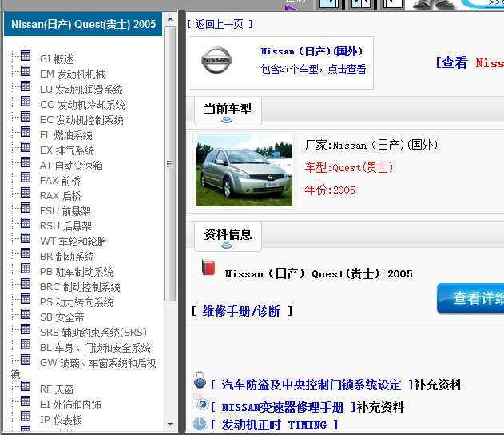Select RF 天窗 tree entry
This screenshot has width=504, height=435.
pyautogui.click(x=57, y=389)
